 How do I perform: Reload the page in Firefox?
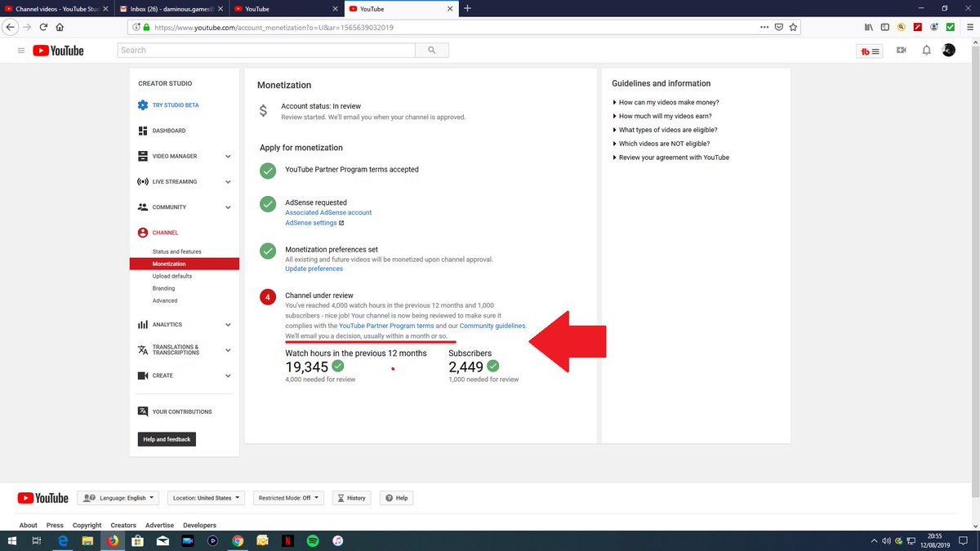[x=43, y=26]
